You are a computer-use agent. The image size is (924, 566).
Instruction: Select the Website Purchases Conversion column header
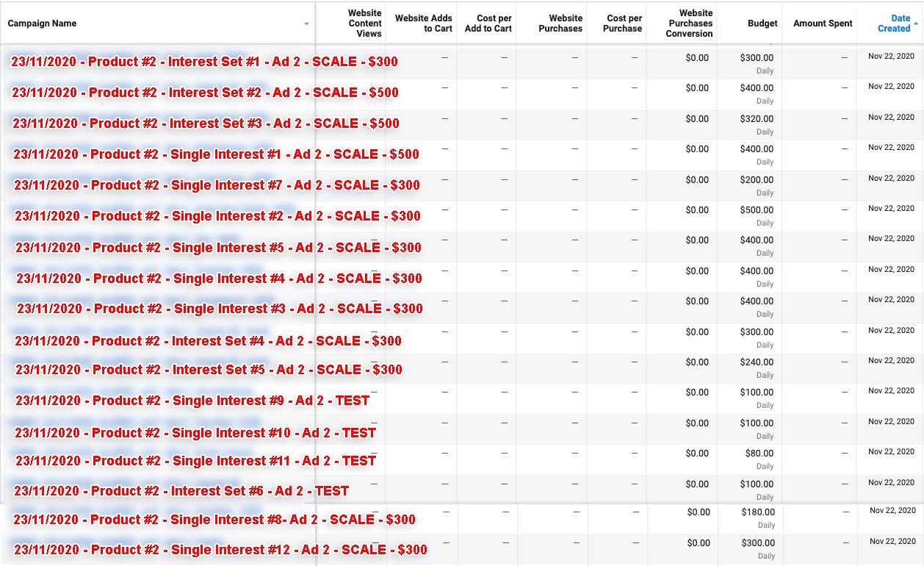tap(690, 24)
